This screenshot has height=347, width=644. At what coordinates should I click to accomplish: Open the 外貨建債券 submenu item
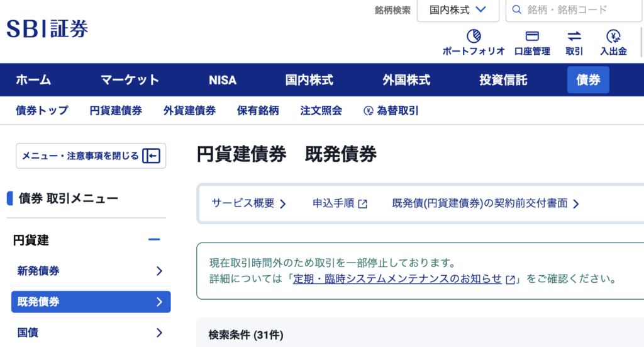189,111
